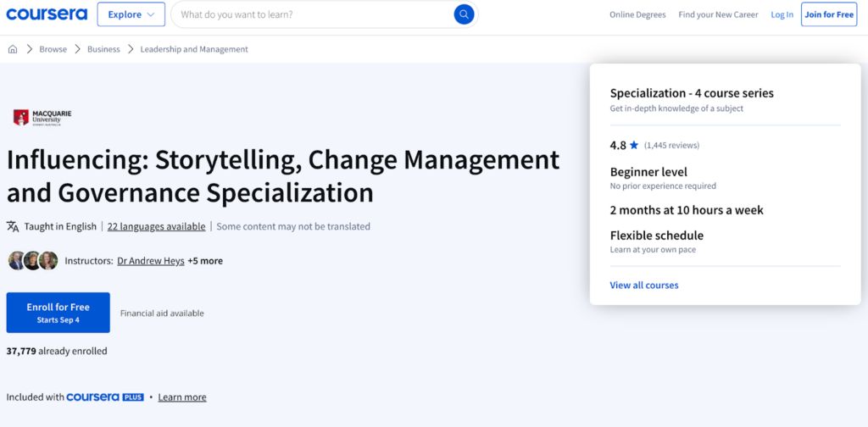Open Dr Andrew Heys instructor profile

pyautogui.click(x=151, y=260)
